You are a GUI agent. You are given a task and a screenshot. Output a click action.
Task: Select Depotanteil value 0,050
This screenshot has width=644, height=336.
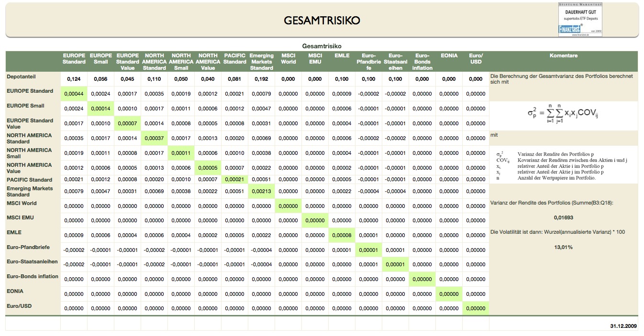click(181, 79)
